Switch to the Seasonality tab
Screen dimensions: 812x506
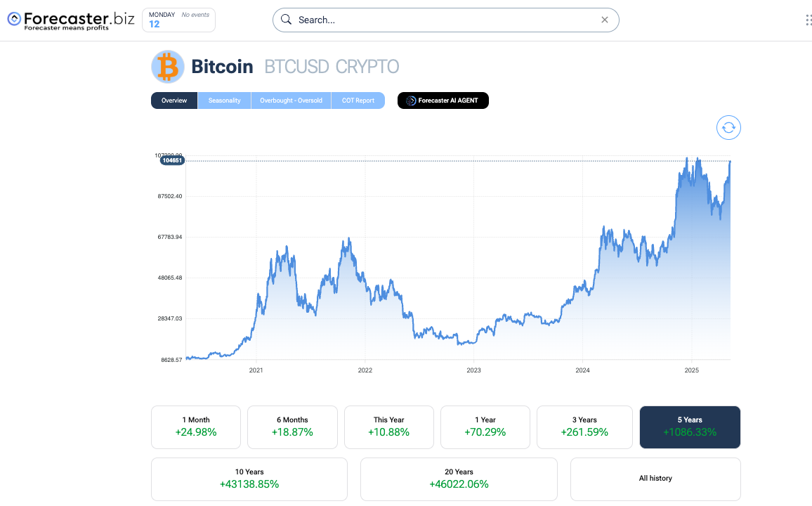click(224, 100)
